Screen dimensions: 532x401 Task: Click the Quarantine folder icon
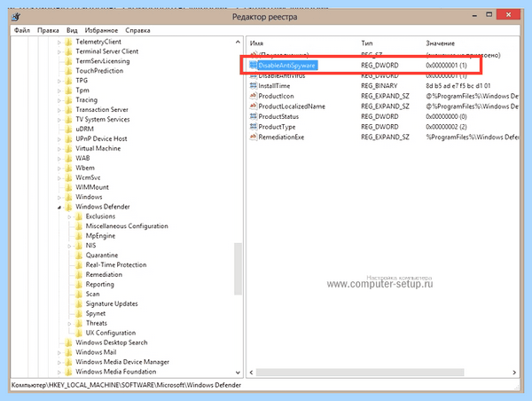[x=79, y=256]
